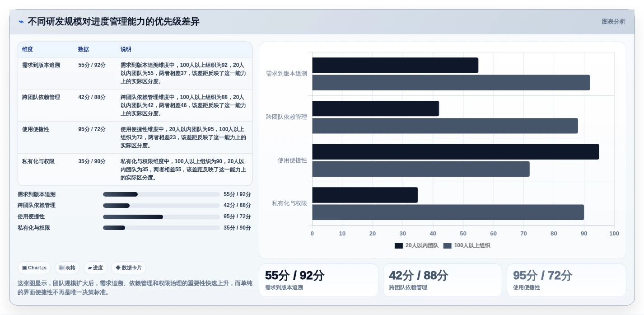Click description text mentioning 两者相差46
Viewport: 644px width, 315px height.
coord(183,105)
